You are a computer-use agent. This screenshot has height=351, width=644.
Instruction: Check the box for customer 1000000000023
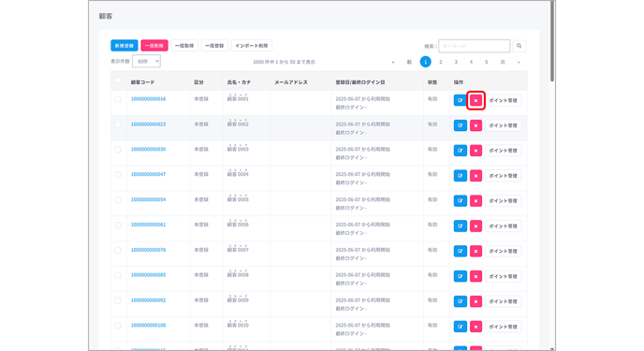[118, 124]
